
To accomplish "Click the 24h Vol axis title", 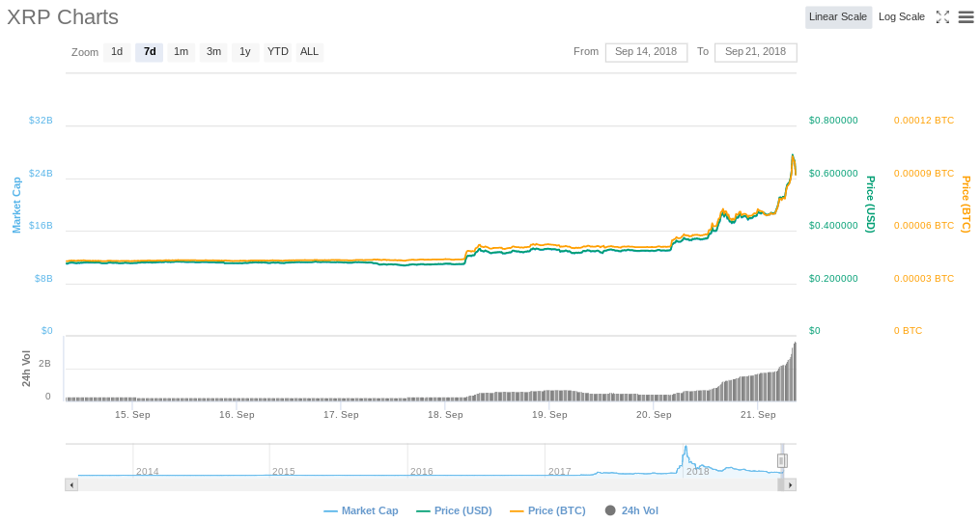I will [26, 369].
